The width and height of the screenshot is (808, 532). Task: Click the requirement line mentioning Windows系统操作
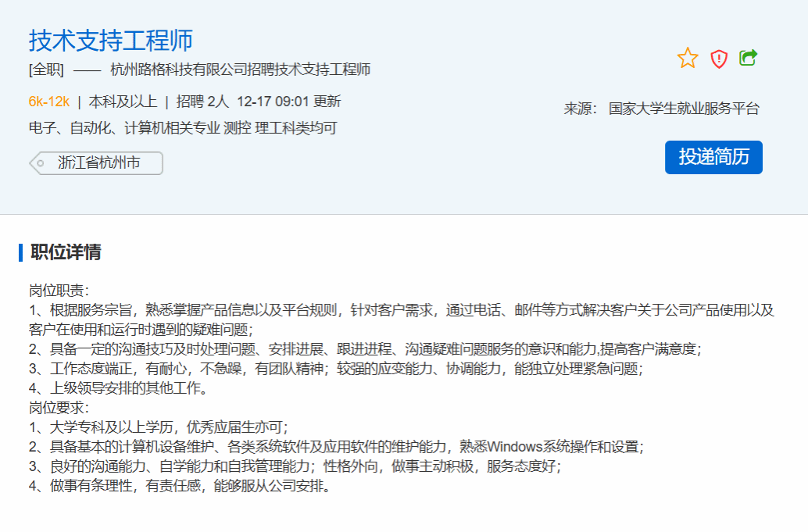click(x=336, y=447)
